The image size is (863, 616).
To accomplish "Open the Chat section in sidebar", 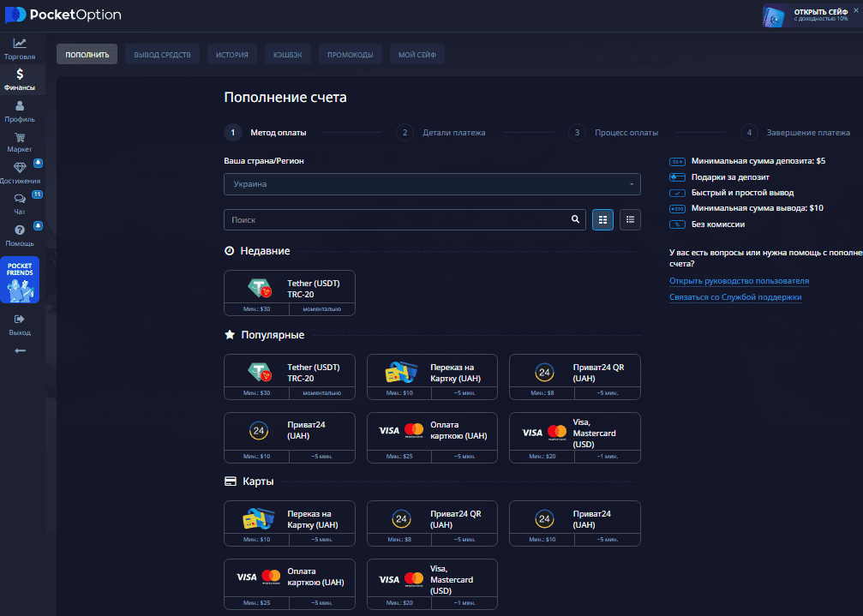I will click(20, 204).
